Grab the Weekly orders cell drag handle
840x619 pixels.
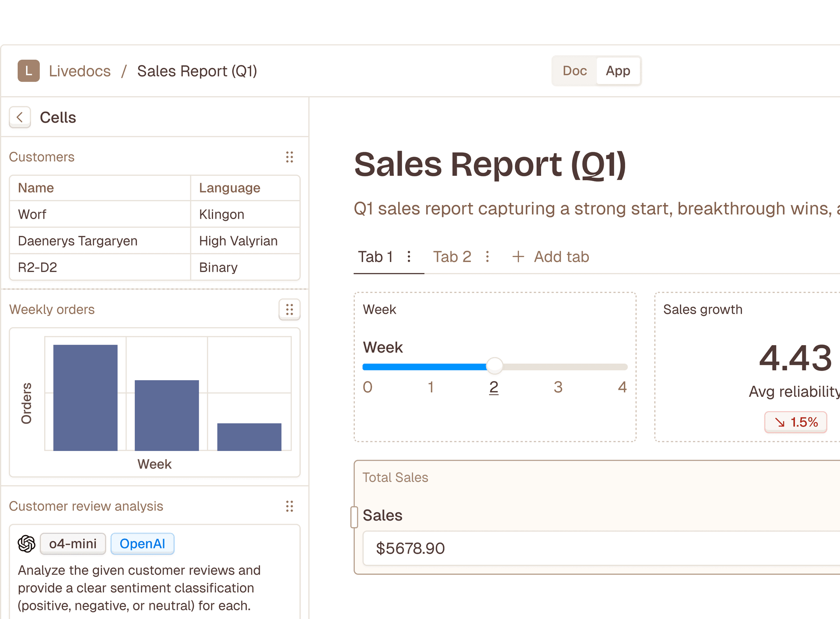[x=289, y=310]
